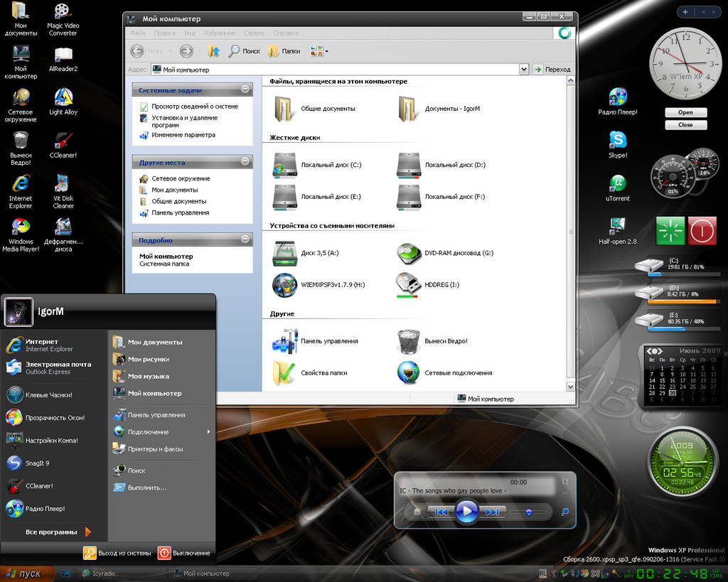The image size is (728, 582).
Task: Select Локальный диск (D:) drive icon
Action: (x=409, y=166)
